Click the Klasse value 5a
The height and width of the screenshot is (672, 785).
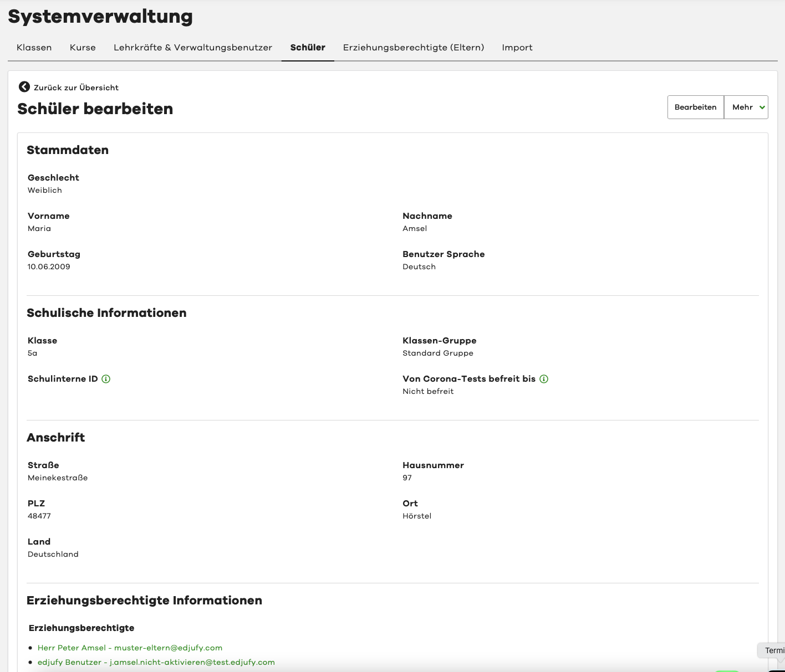pyautogui.click(x=33, y=353)
